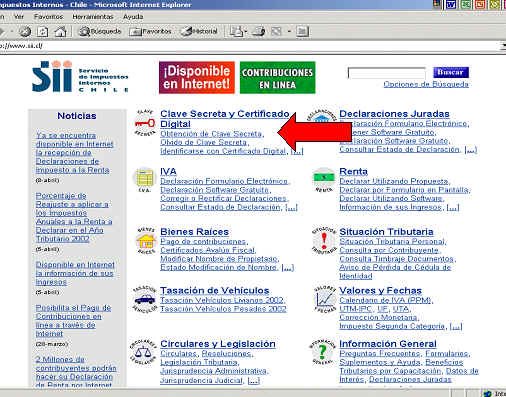Viewport: 506px width, 397px height.
Task: Open the IVA spreadsheet icon
Action: pos(145,180)
